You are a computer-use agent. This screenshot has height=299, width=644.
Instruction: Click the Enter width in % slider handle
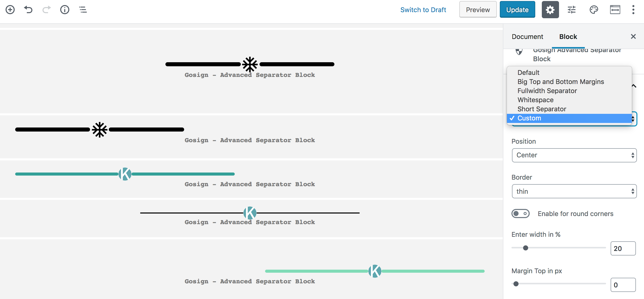(x=526, y=248)
